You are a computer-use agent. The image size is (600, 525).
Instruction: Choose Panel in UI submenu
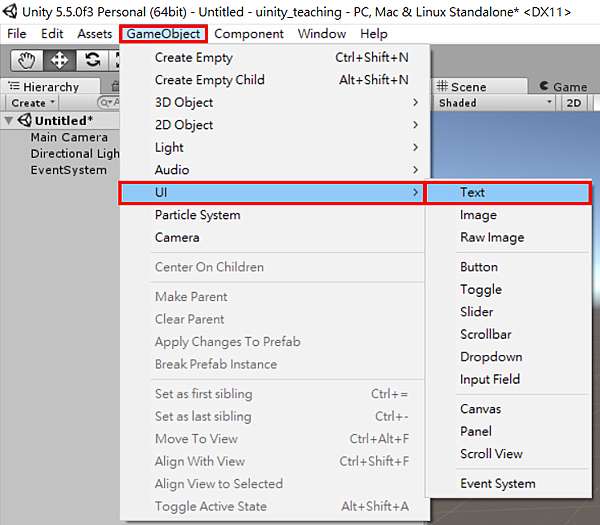509,432
